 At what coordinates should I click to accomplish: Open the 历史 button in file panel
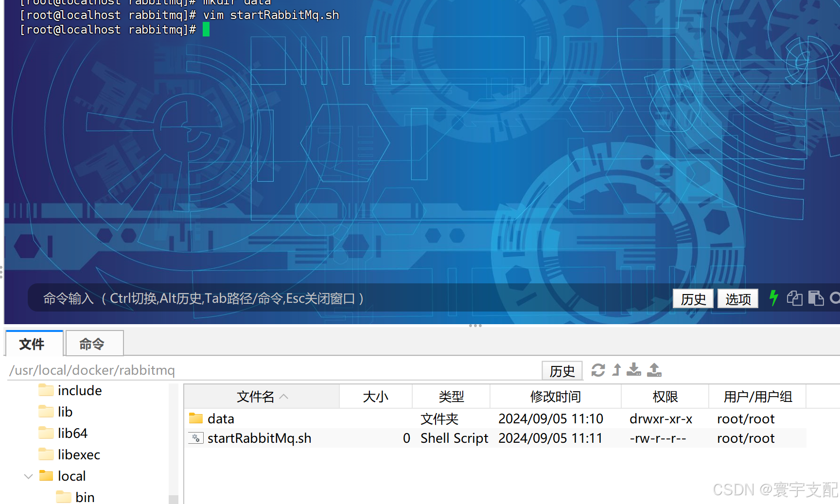click(562, 370)
